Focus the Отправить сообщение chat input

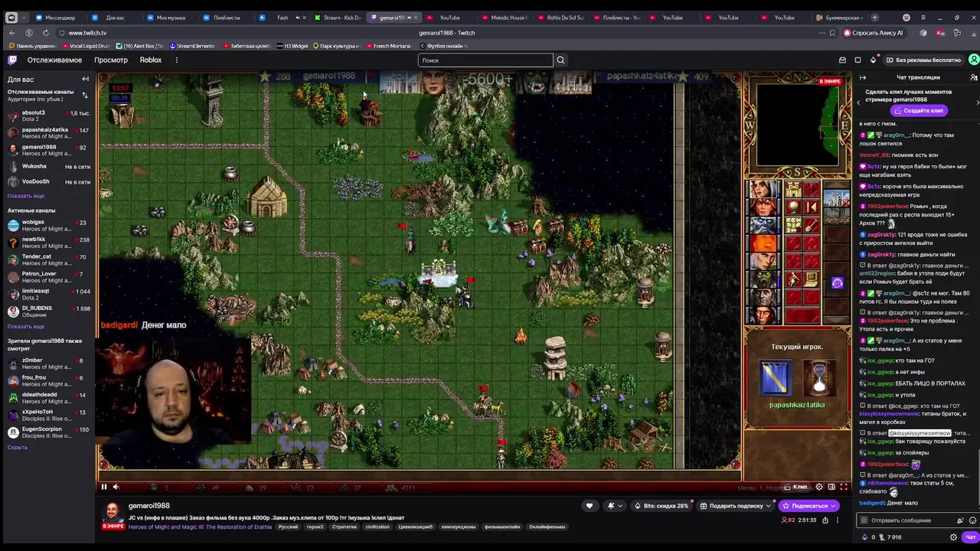908,520
